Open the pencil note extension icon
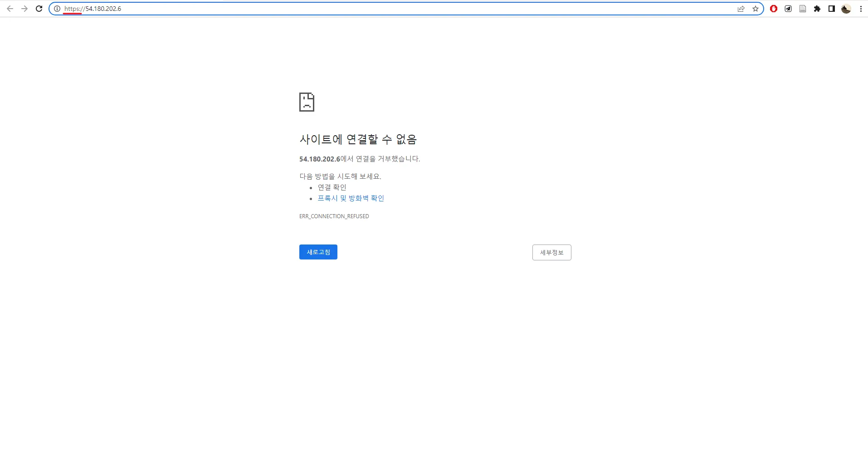Viewport: 868px width, 455px height. pyautogui.click(x=788, y=9)
